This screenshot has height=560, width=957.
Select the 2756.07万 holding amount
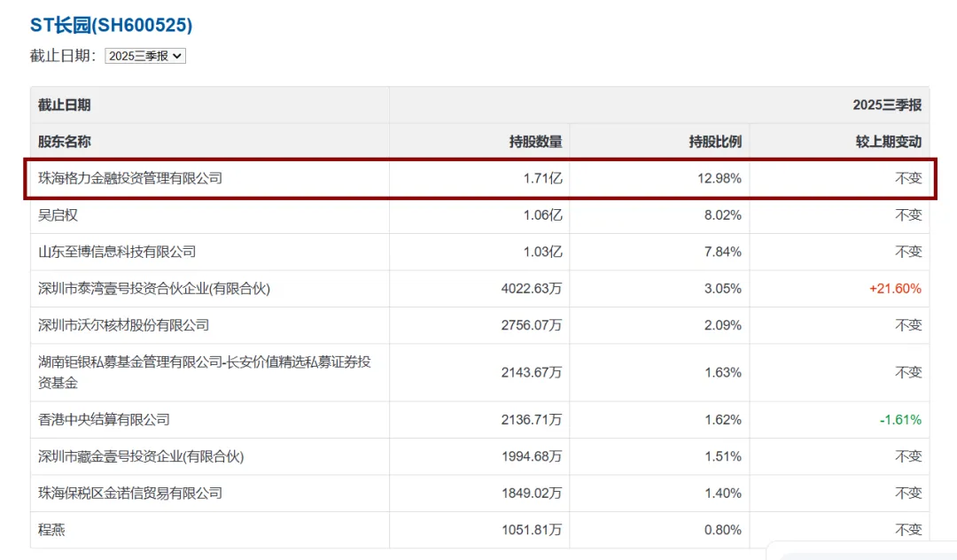532,325
